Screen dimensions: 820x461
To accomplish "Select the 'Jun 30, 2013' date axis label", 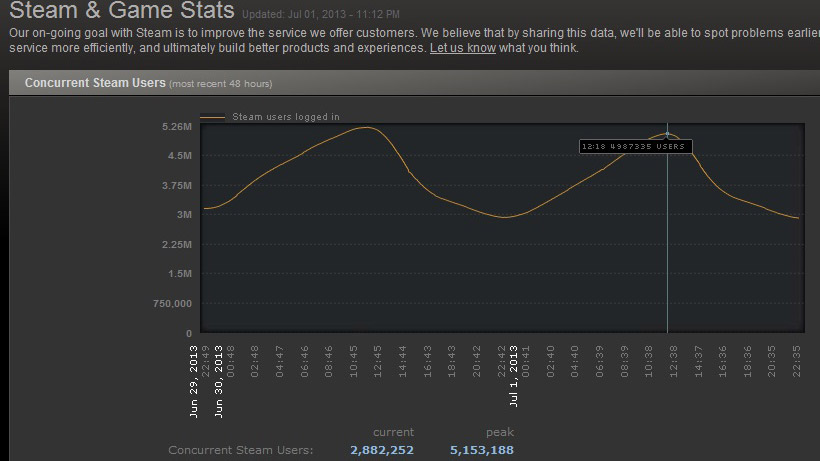I will [x=219, y=381].
